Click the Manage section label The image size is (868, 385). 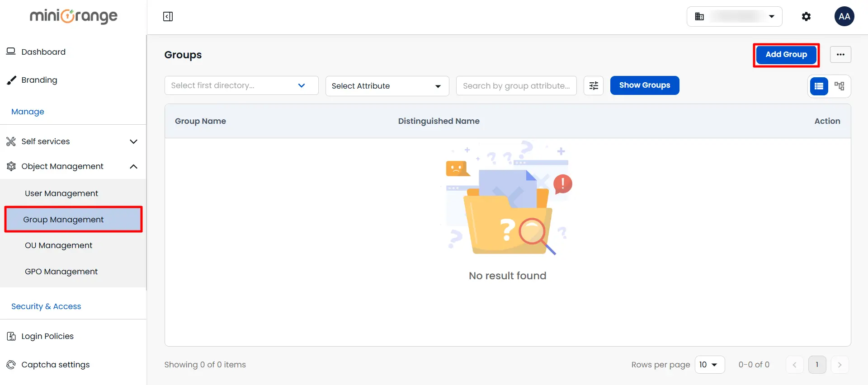(x=28, y=112)
